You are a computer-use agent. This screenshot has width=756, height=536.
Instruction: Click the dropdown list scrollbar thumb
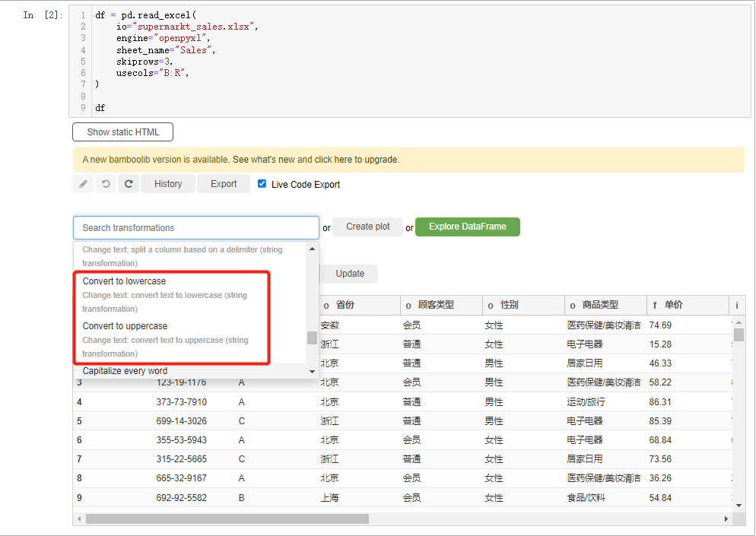pos(312,338)
